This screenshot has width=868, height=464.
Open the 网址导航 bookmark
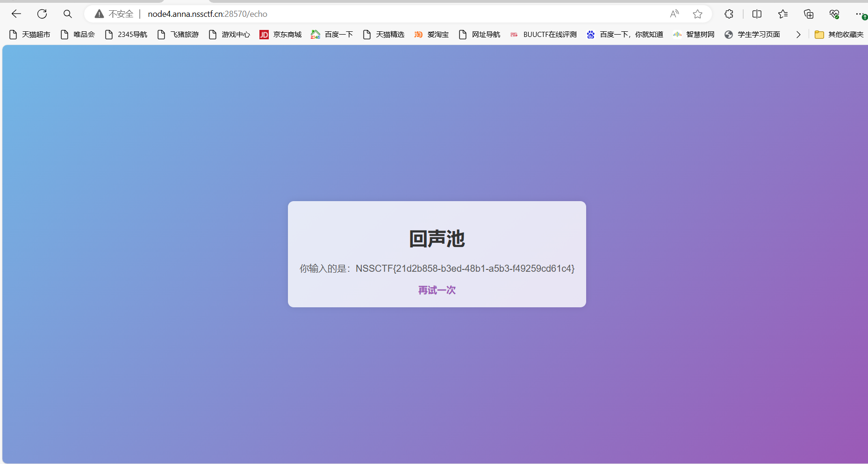click(x=480, y=35)
